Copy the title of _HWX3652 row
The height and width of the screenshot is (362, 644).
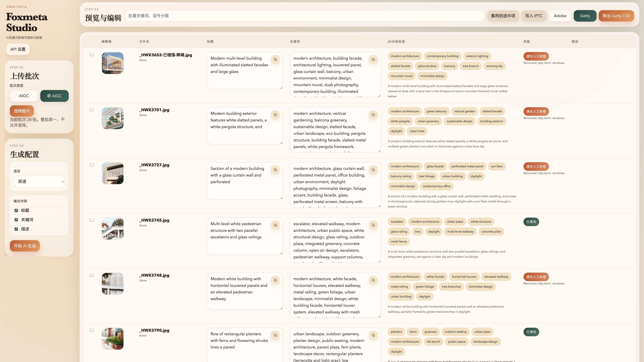[x=275, y=59]
